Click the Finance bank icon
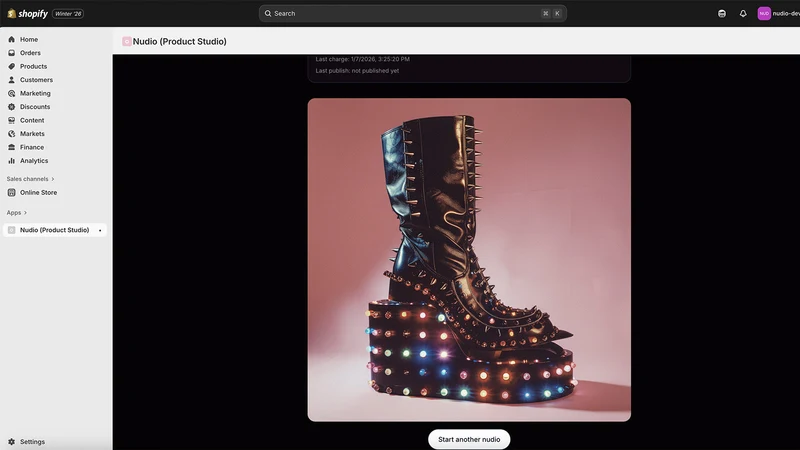The height and width of the screenshot is (450, 800). 12,147
